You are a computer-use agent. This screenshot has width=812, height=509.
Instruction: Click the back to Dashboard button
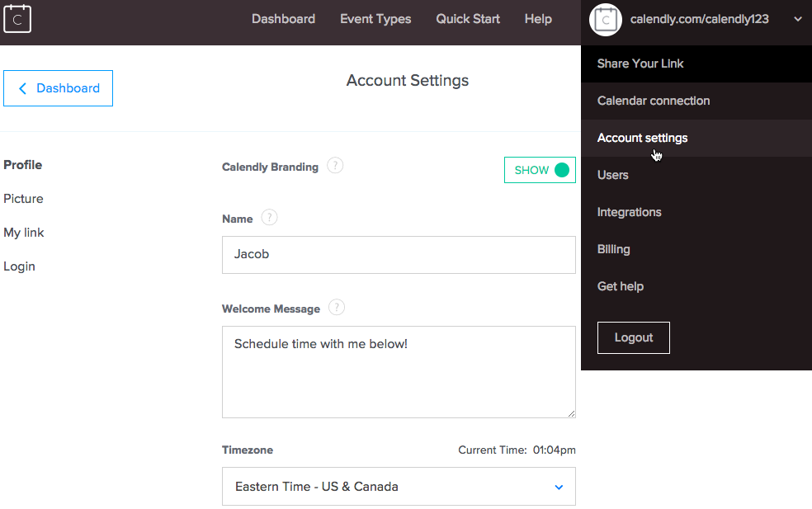58,88
